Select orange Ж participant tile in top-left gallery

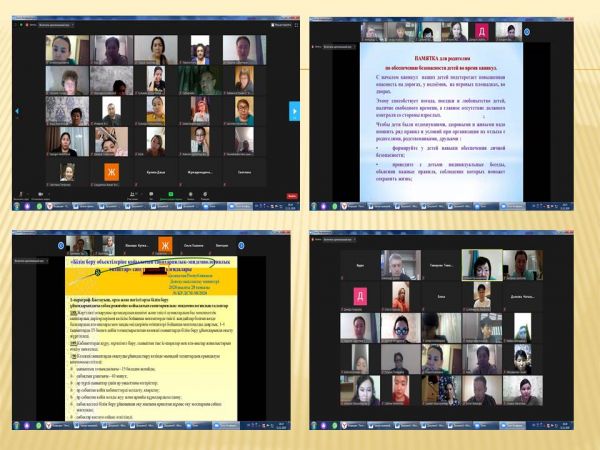point(112,172)
